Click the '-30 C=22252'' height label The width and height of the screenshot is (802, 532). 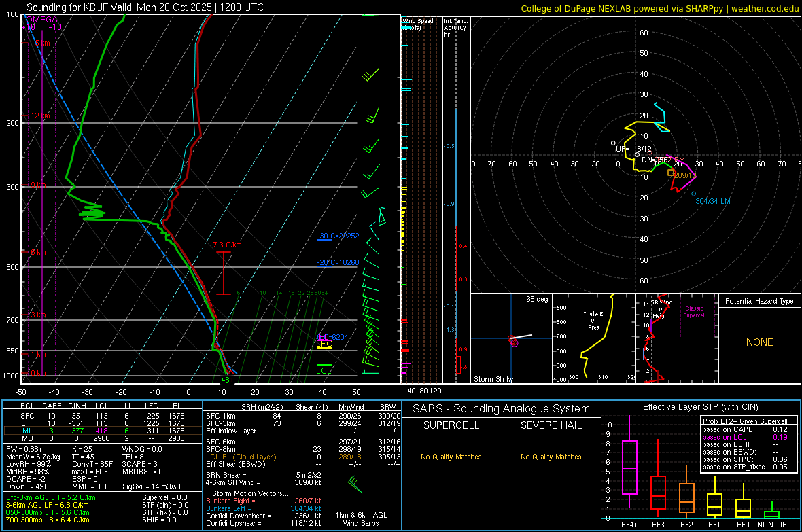click(x=338, y=236)
